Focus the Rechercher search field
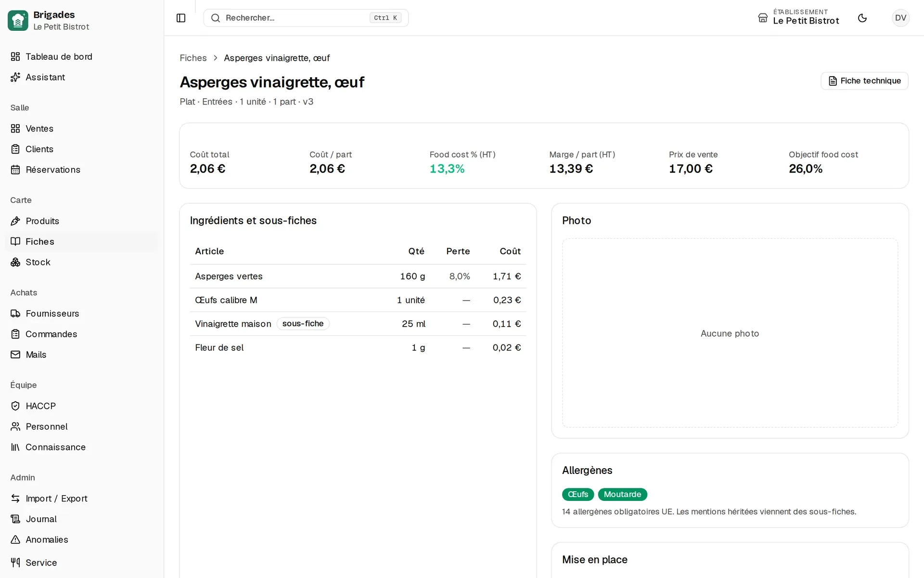924x578 pixels. pyautogui.click(x=306, y=18)
